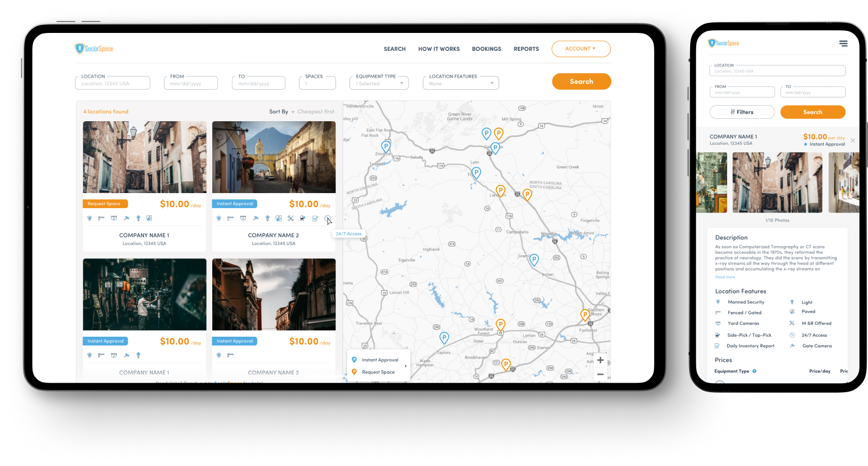Click the daily inventory check icon for Company Name 2
The height and width of the screenshot is (466, 868).
pyautogui.click(x=315, y=218)
